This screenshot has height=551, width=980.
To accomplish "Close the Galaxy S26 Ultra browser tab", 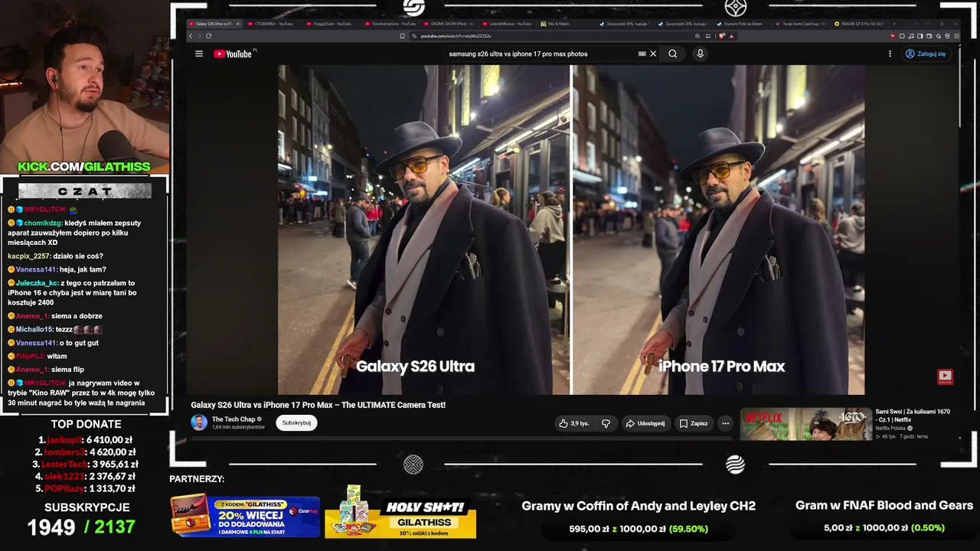I will [238, 24].
